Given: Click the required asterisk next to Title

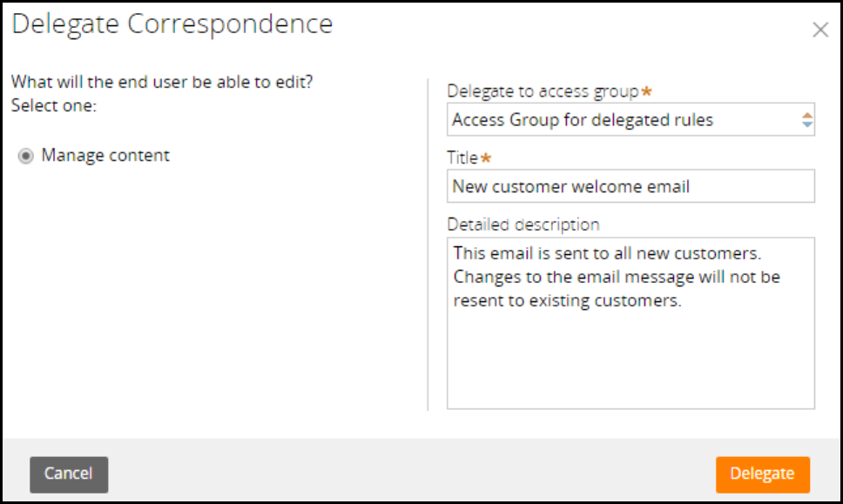Looking at the screenshot, I should 486,158.
